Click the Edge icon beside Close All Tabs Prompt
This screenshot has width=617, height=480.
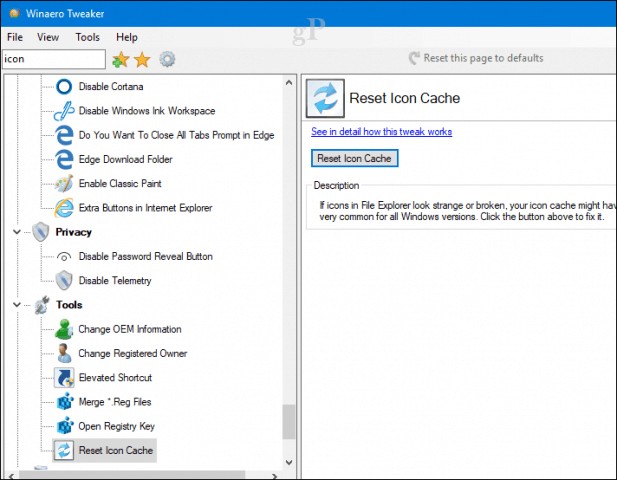[64, 135]
